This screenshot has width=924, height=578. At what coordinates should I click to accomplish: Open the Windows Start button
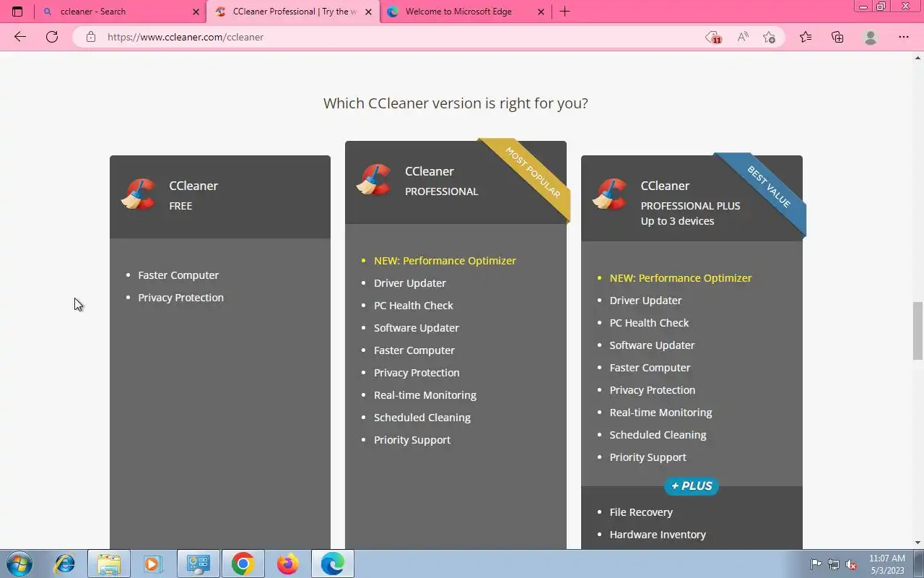click(19, 564)
